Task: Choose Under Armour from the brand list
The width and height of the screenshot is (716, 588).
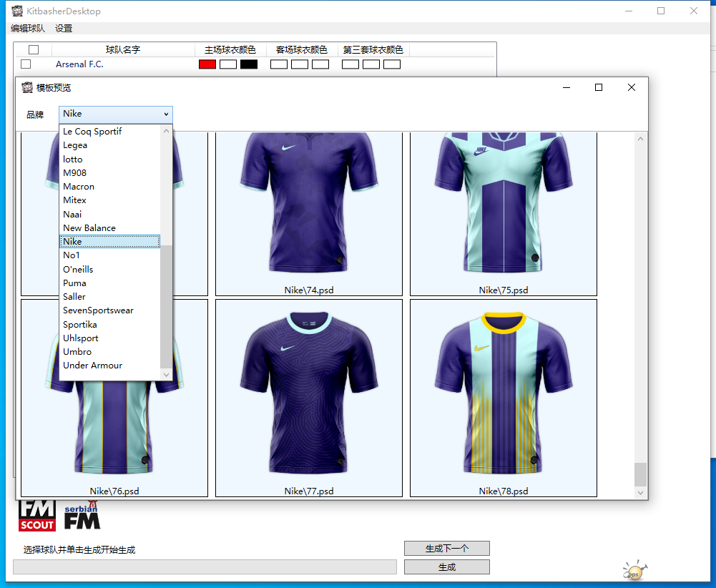Action: 92,366
